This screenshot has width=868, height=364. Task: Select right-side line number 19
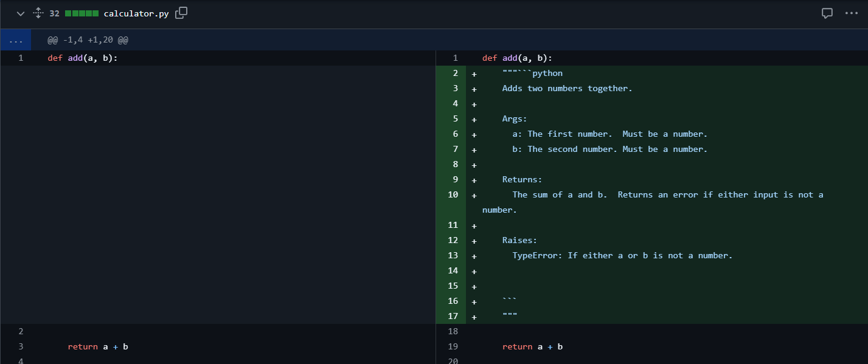pyautogui.click(x=453, y=347)
